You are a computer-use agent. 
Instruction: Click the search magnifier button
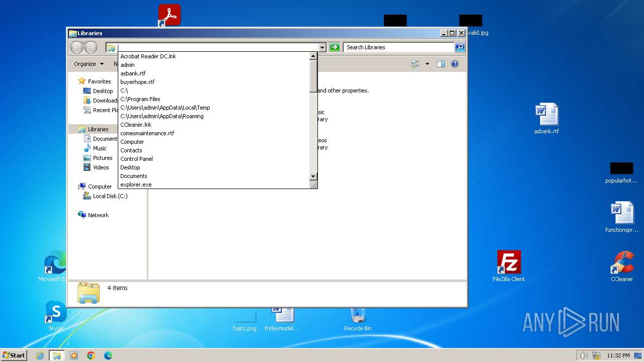click(459, 47)
